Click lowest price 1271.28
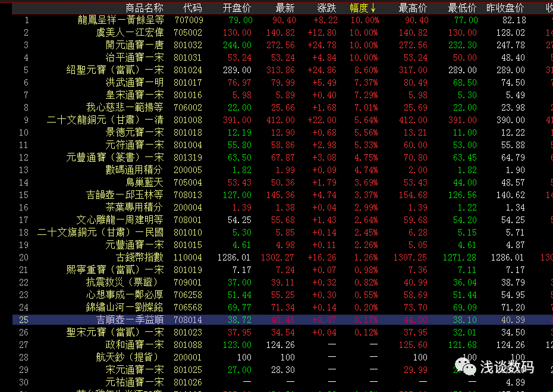 click(460, 257)
